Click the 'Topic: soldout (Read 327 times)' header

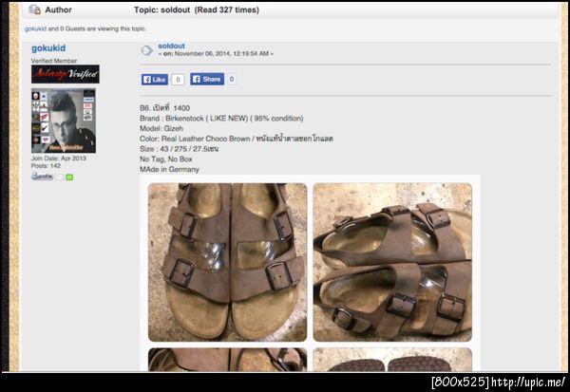coord(197,9)
